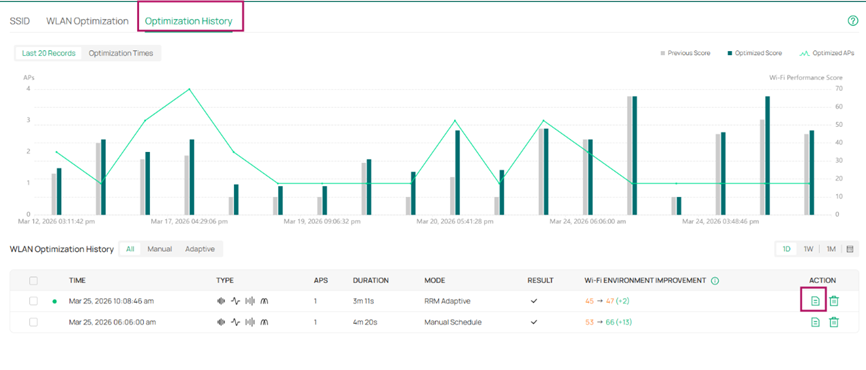Toggle Previous Score legend item
This screenshot has height=370, width=866.
point(685,54)
